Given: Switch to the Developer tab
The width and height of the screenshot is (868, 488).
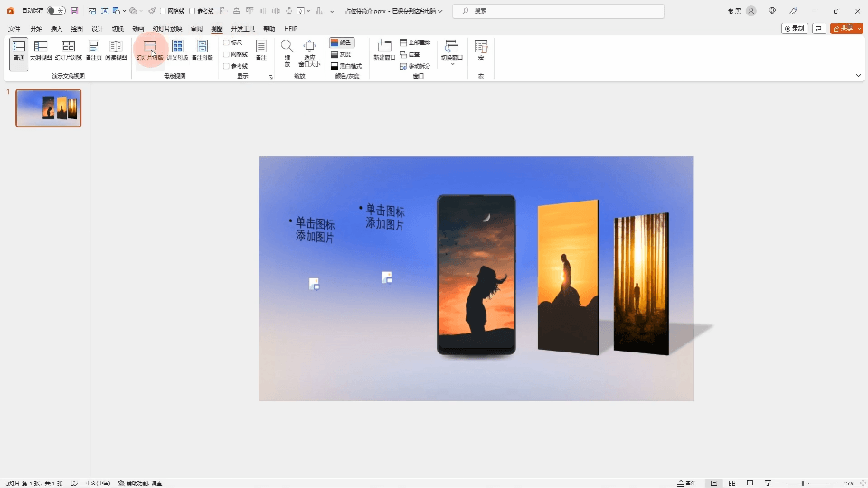Looking at the screenshot, I should pos(243,29).
